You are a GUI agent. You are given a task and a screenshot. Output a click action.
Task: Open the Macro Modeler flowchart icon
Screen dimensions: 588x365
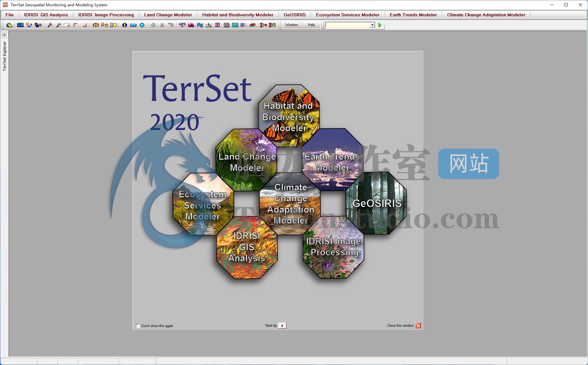tap(264, 25)
